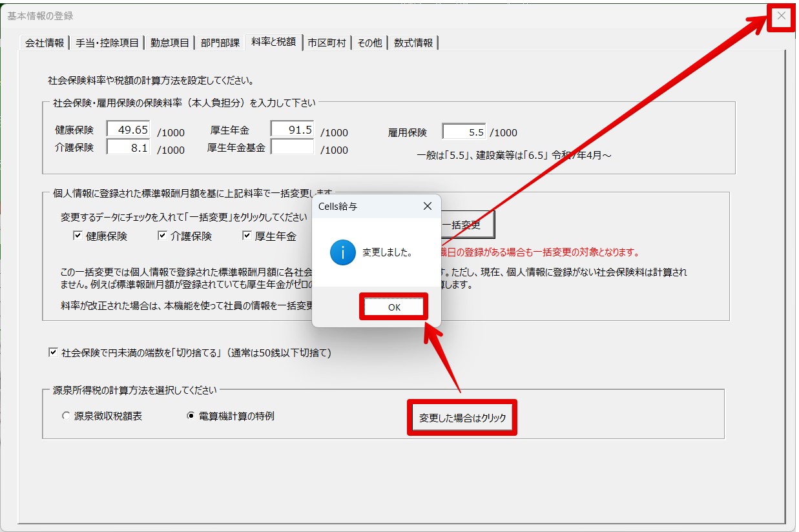Uncheck the 介護保険 bulk-change checkbox
Viewport: 799px width, 532px height.
[162, 236]
